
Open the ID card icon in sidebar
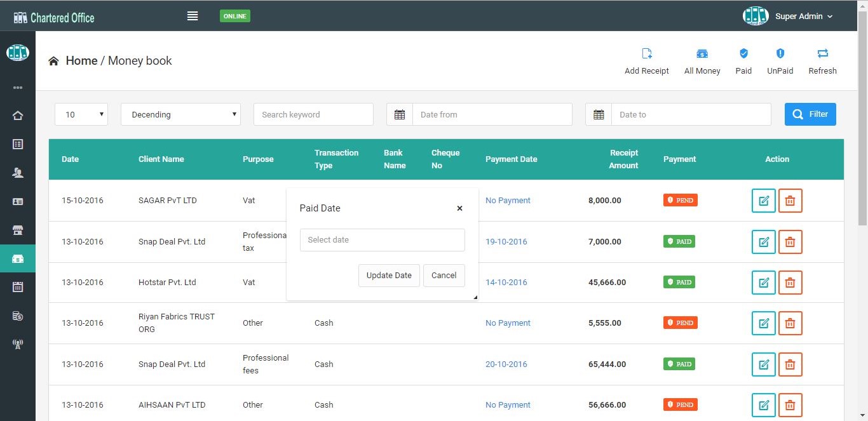click(18, 201)
